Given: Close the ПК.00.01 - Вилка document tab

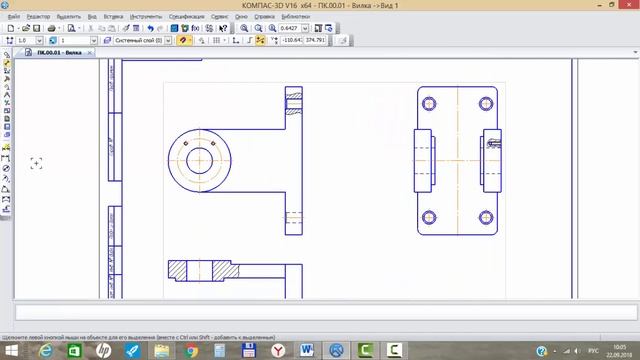Looking at the screenshot, I should pos(90,53).
